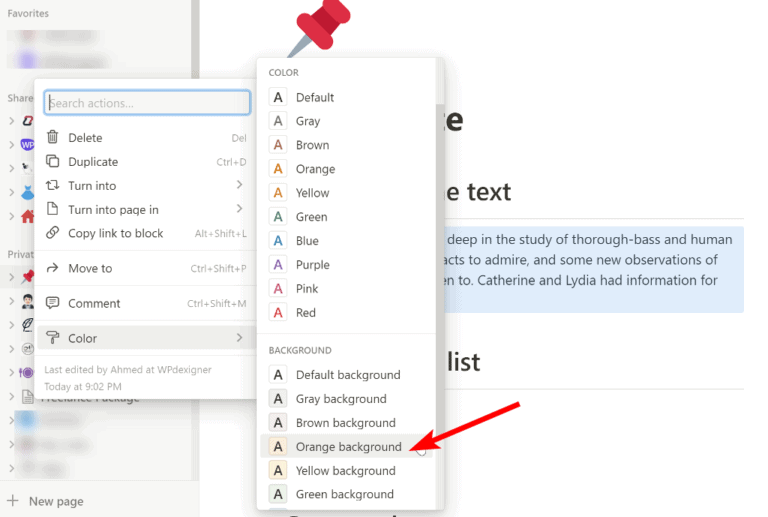Choose the Orange background option
Screen dimensions: 768x517
347,446
